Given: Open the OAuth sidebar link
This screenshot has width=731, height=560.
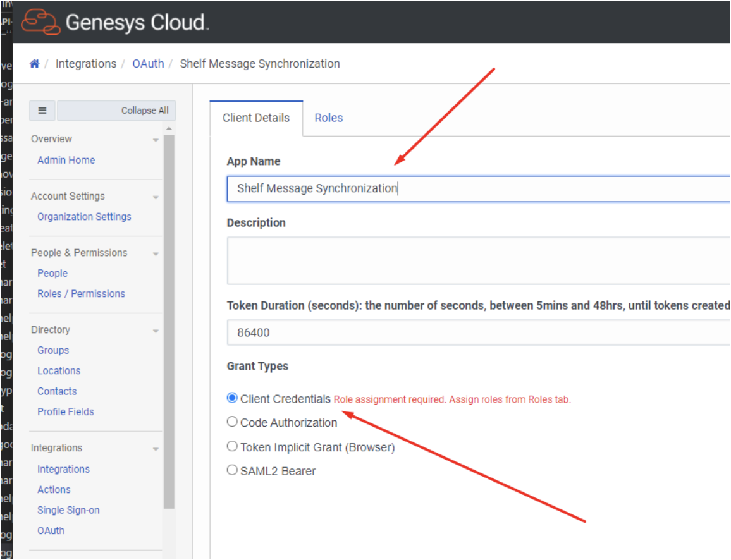Looking at the screenshot, I should pos(51,531).
